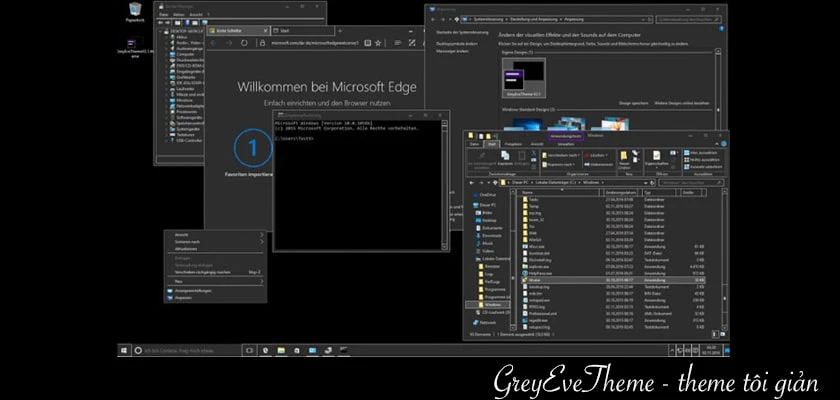Image resolution: width=840 pixels, height=400 pixels.
Task: Open File Explorer from the taskbar
Action: [281, 350]
